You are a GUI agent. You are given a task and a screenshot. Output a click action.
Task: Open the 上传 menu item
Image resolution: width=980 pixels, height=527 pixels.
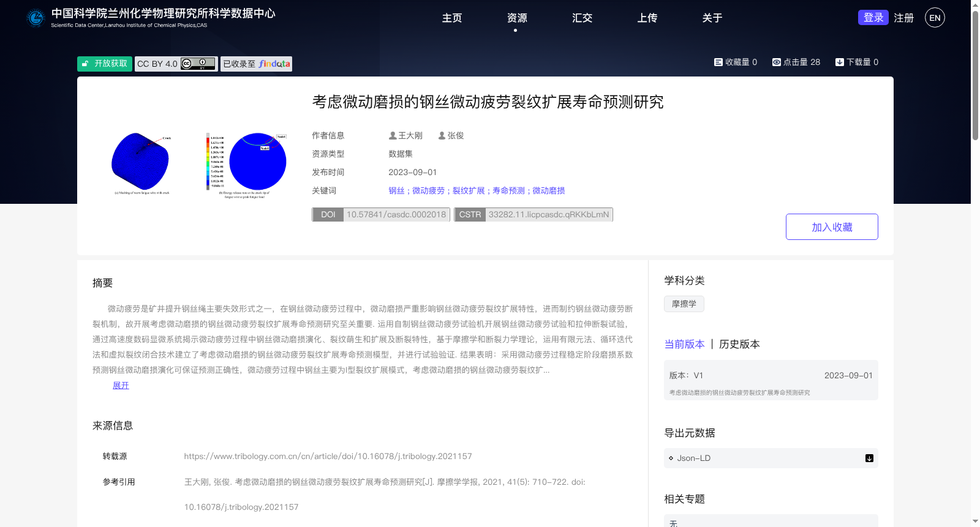(647, 18)
